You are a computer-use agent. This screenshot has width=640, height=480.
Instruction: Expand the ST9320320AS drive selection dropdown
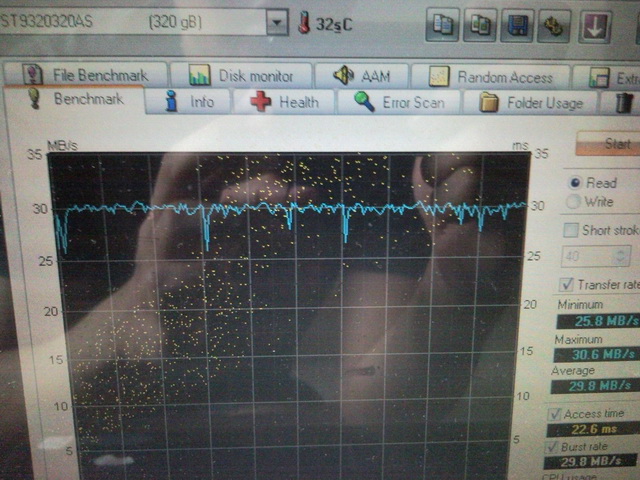(277, 23)
